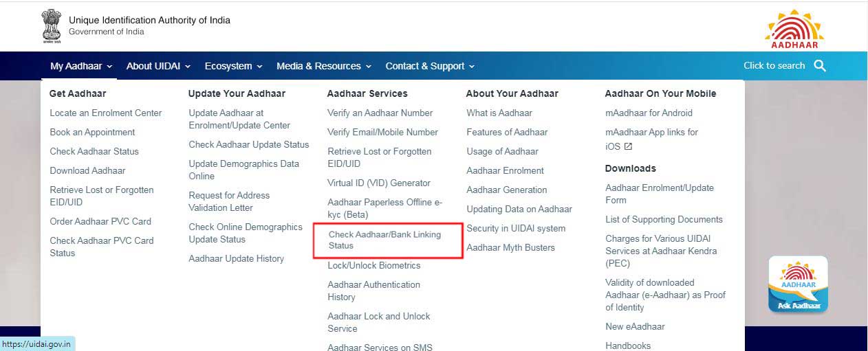This screenshot has height=351, width=868.
Task: Click the 'Click to search' field
Action: point(774,66)
